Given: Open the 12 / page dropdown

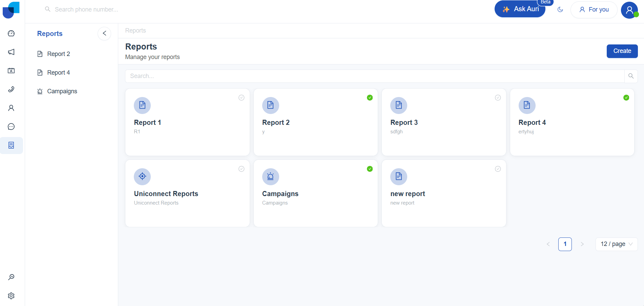Looking at the screenshot, I should pos(616,244).
